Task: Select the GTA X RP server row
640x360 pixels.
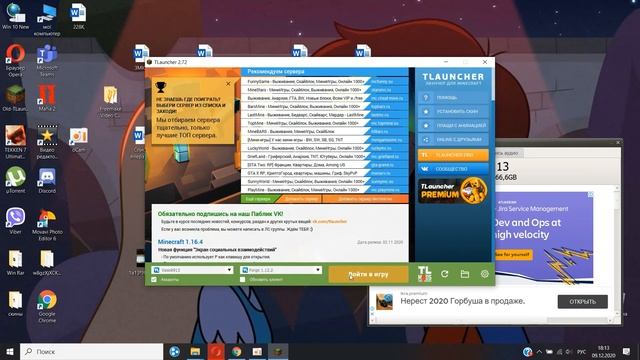Action: coord(324,173)
